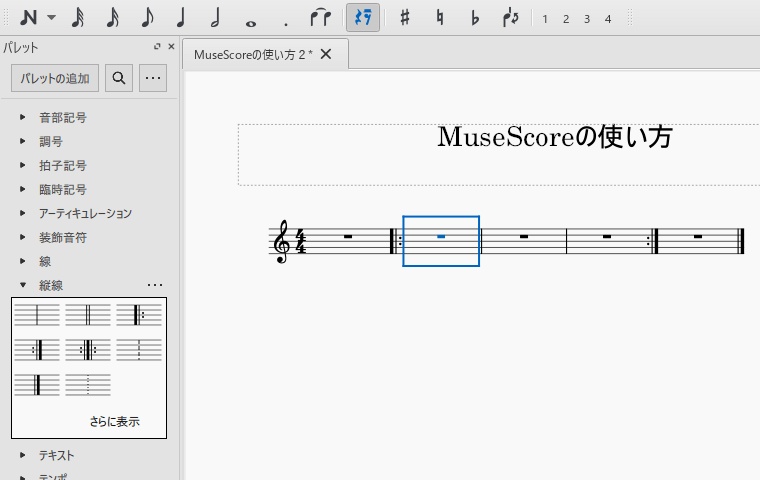Select the eighth note duration

point(147,18)
